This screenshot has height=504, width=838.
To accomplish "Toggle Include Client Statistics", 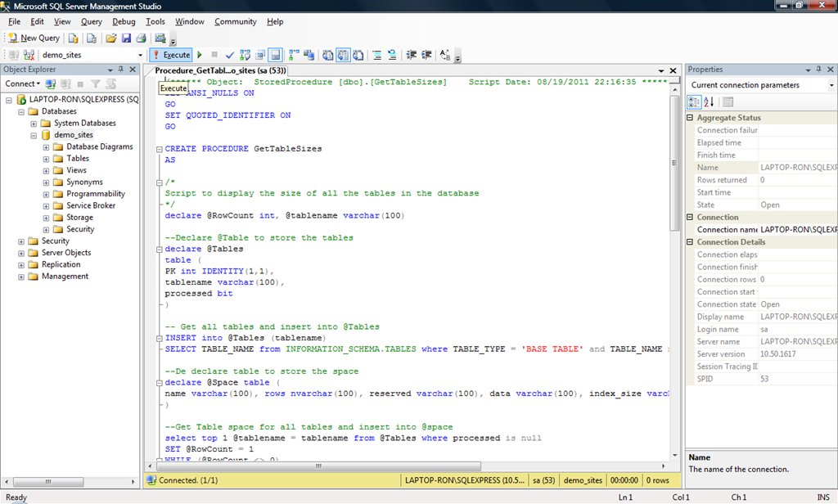I will pos(309,55).
